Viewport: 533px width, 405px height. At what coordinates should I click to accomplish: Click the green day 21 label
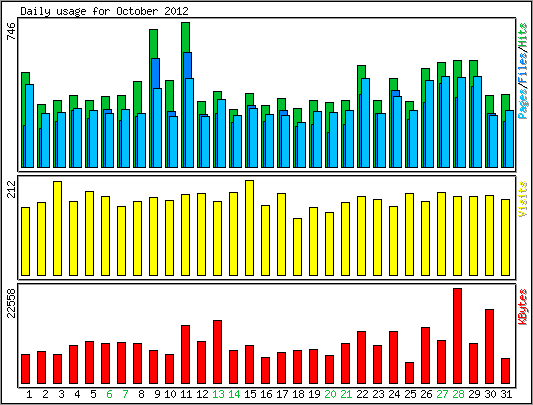pos(346,394)
